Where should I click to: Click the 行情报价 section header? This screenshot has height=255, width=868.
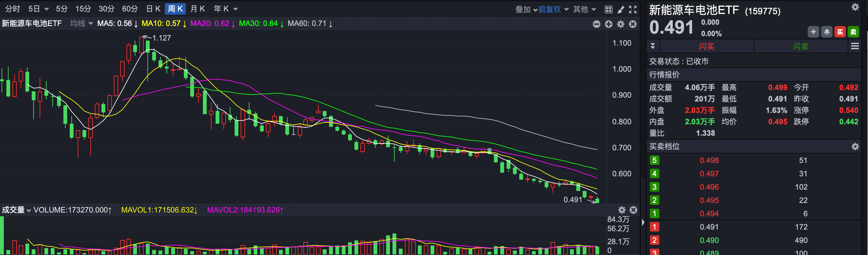[664, 75]
